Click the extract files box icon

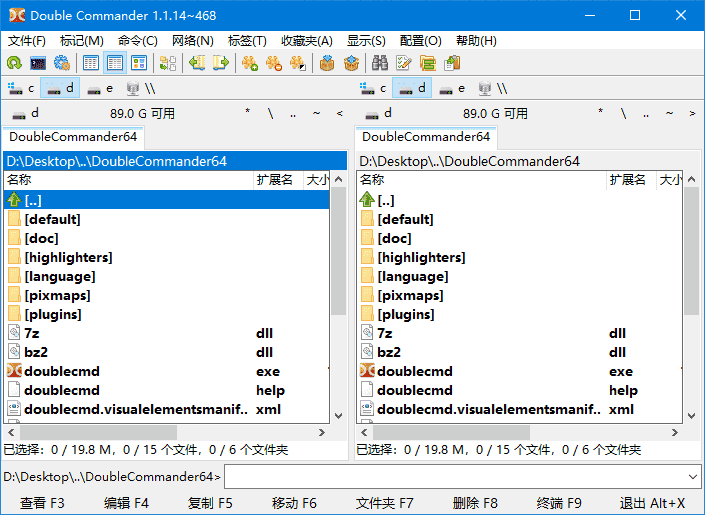click(351, 63)
